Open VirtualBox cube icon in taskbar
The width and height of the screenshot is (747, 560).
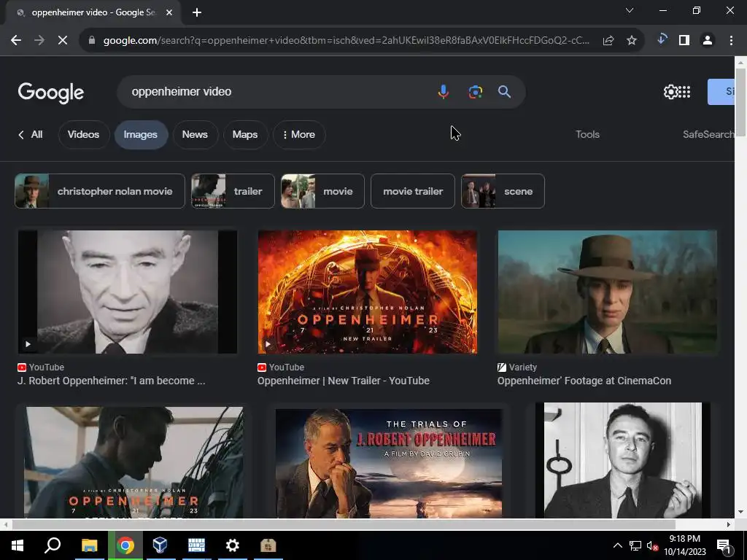[160, 545]
